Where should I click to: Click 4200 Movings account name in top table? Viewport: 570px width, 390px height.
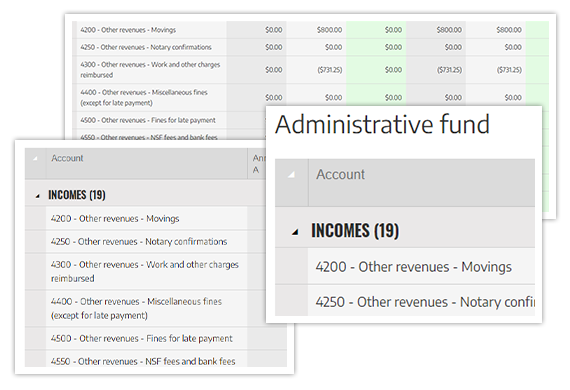tap(128, 30)
